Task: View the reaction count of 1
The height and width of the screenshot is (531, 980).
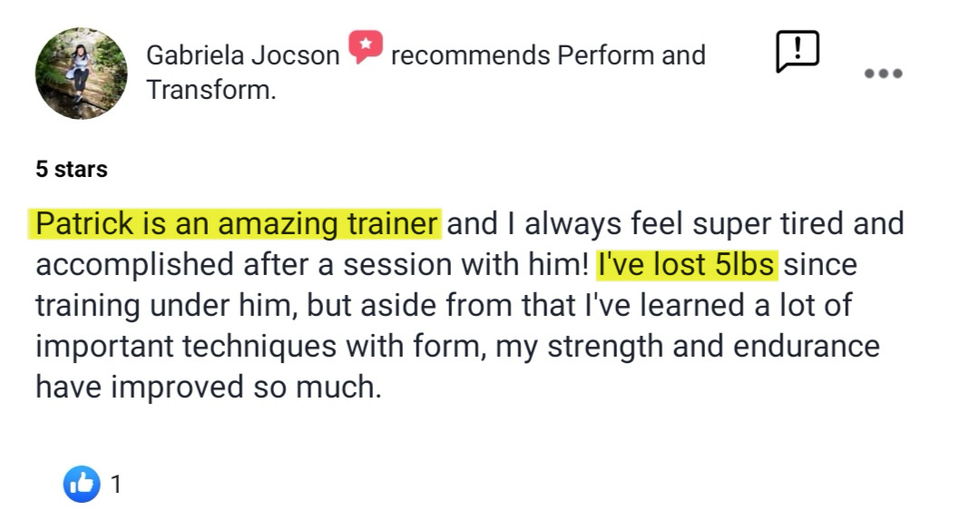Action: coord(116,484)
